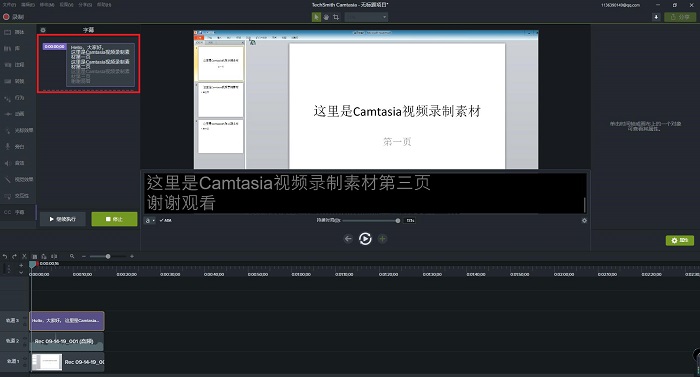Adjust the caption duration slider handle
This screenshot has width=700, height=377.
coord(398,220)
